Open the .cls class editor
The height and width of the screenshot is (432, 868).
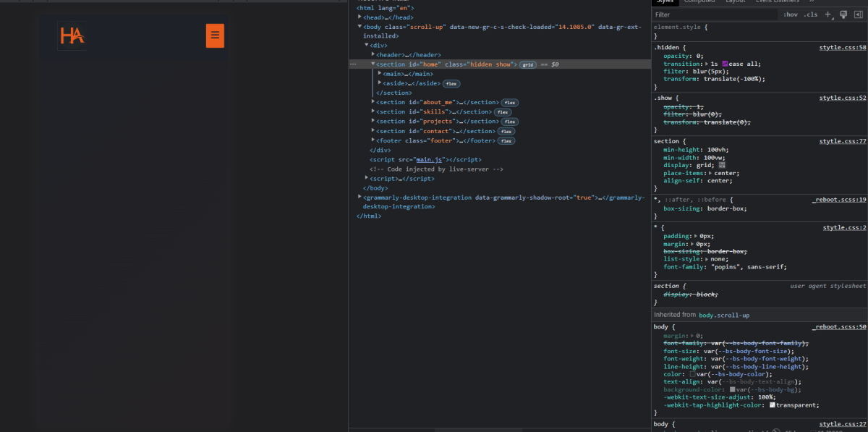(811, 14)
